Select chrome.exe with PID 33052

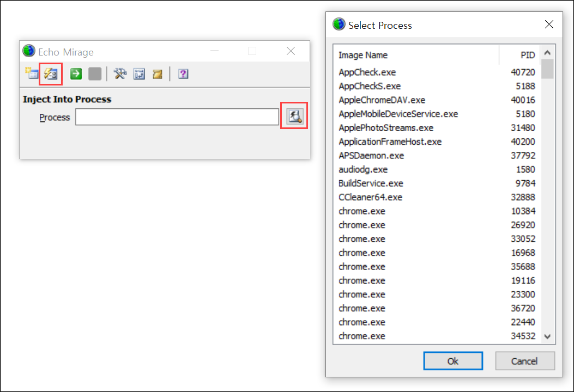pyautogui.click(x=437, y=239)
